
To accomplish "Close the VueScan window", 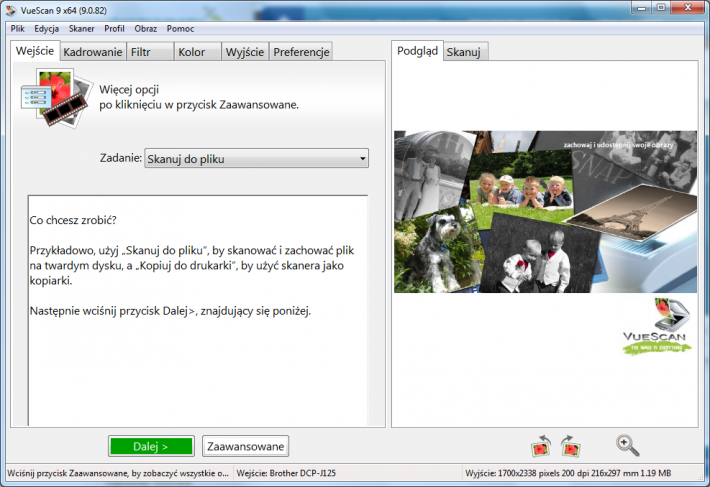I will [688, 8].
